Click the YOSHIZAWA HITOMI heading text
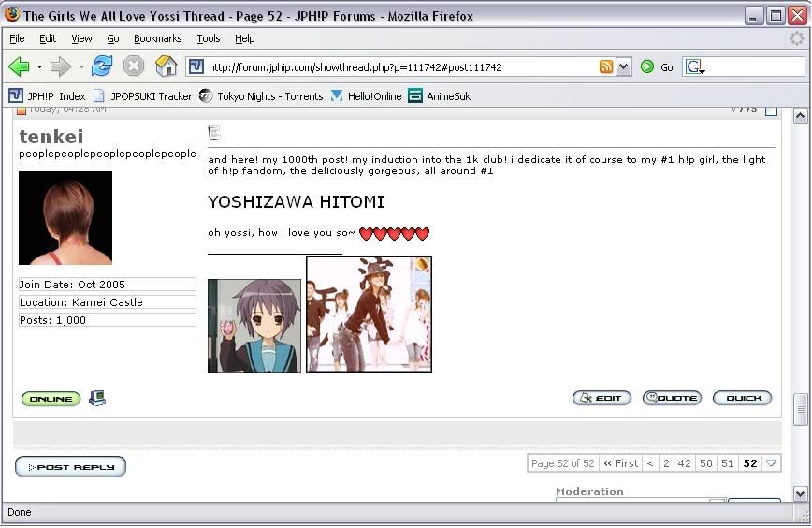The height and width of the screenshot is (528, 812). point(296,201)
